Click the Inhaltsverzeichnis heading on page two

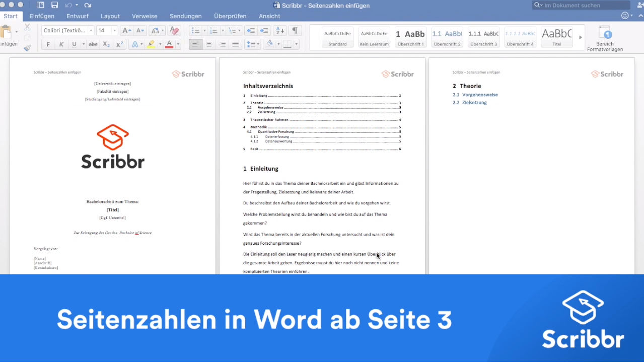click(x=268, y=86)
